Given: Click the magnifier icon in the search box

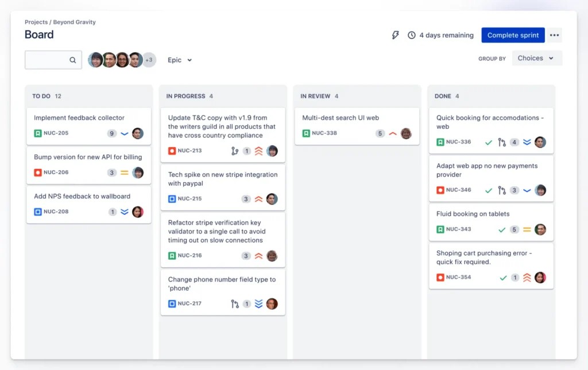Looking at the screenshot, I should coord(72,60).
